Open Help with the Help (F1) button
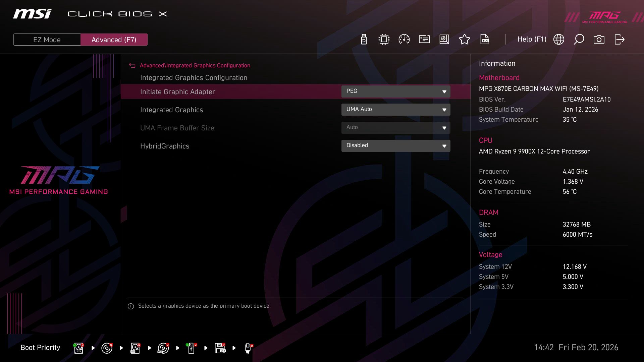 [532, 39]
